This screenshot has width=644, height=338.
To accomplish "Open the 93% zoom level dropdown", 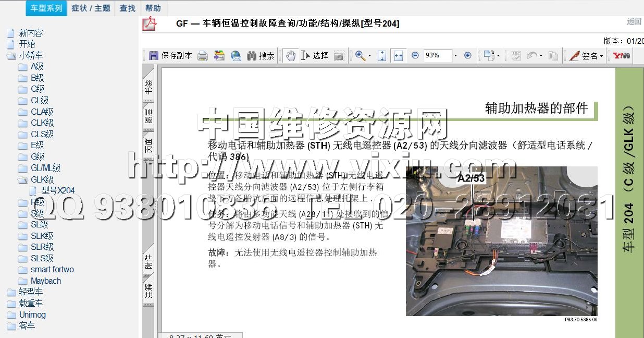I will click(x=455, y=55).
